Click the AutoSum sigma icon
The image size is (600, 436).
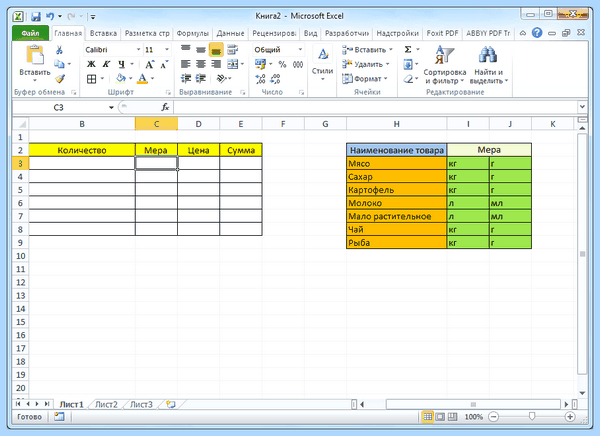point(408,49)
